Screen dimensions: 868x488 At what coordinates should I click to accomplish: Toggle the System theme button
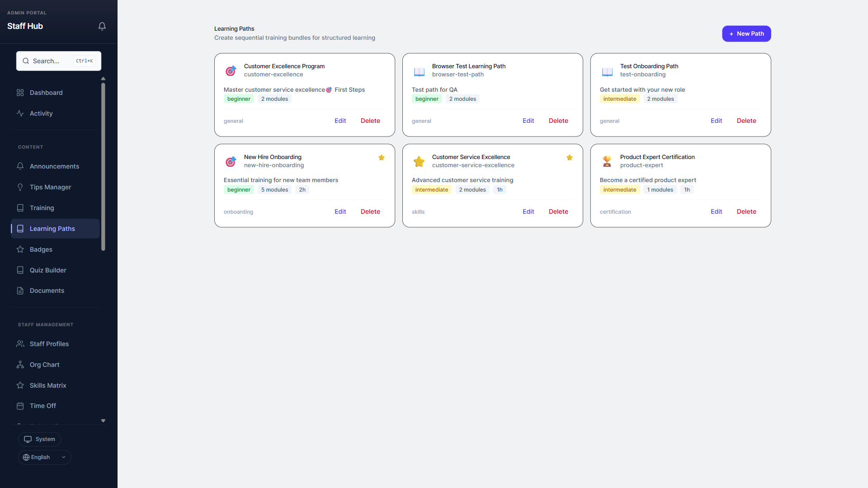[40, 439]
